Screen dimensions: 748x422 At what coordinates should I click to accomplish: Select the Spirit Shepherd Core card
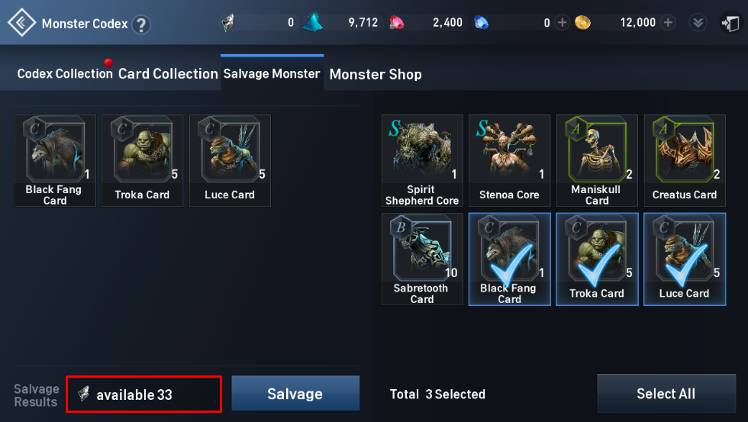tap(422, 160)
